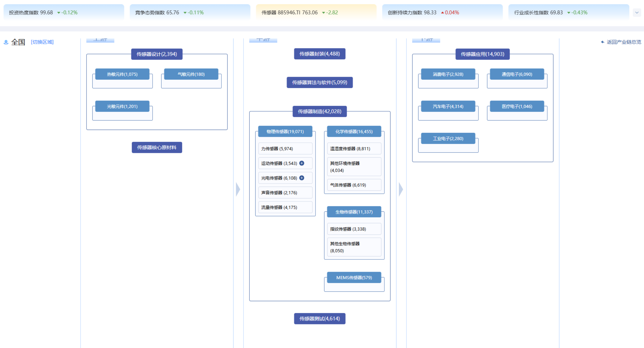Screen dimensions: 644x348
Task: Click the arrow between upstream and midstream
Action: point(238,189)
